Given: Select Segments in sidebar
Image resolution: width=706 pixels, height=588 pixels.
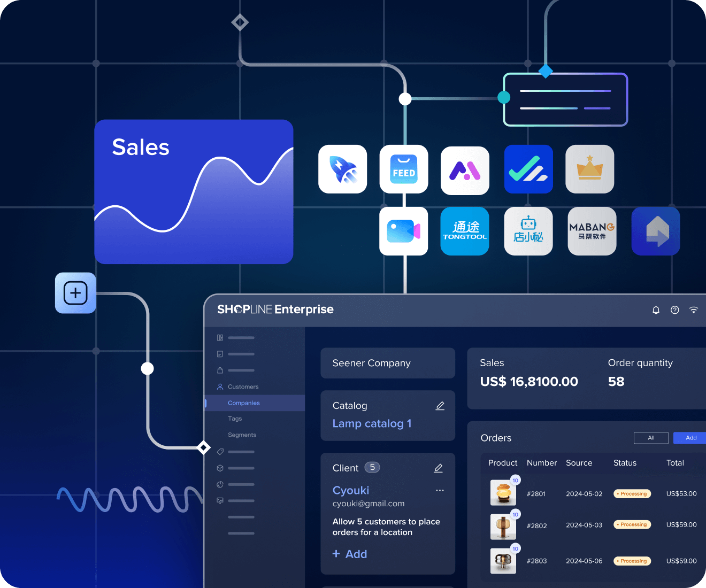Looking at the screenshot, I should pos(242,435).
